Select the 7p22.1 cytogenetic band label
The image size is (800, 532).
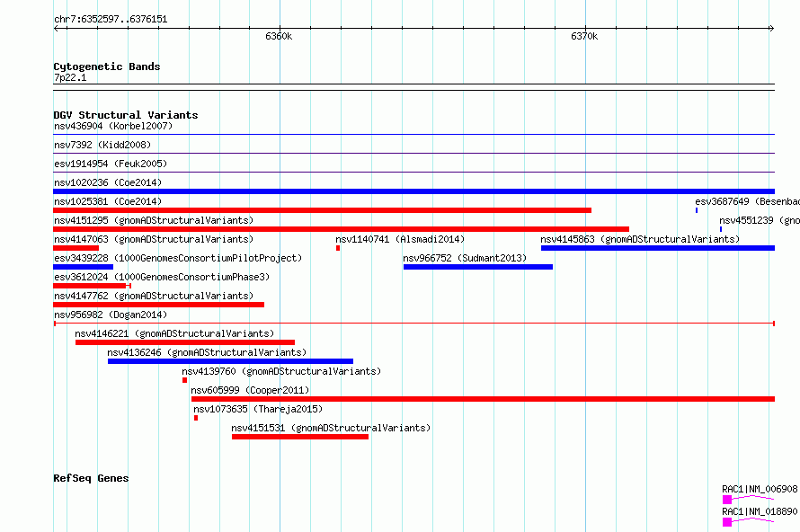point(70,77)
